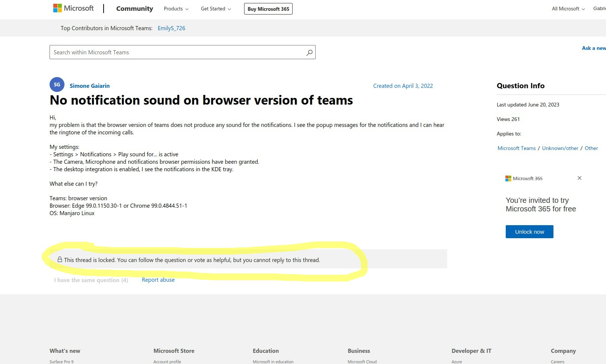606x364 pixels.
Task: Click the Business footer heading
Action: pos(359,351)
